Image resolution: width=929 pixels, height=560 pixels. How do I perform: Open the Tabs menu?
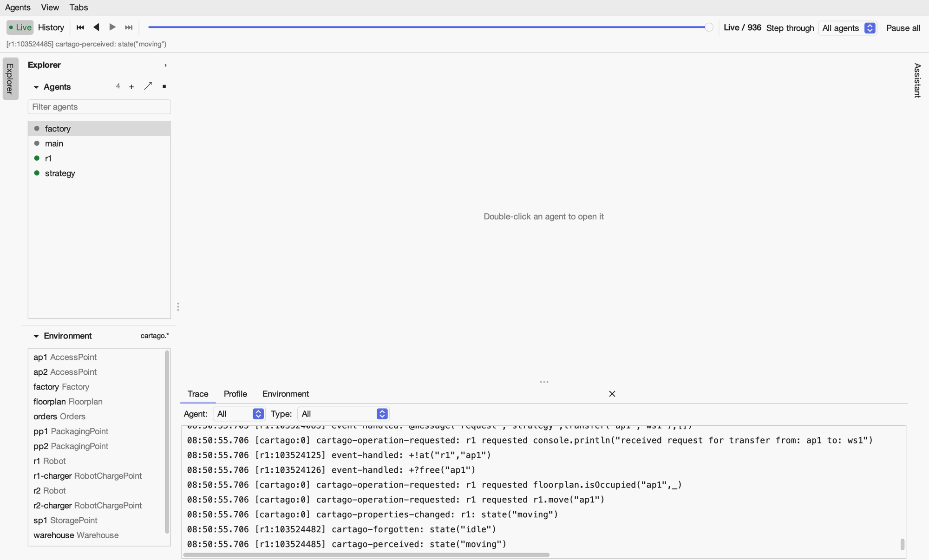pos(79,7)
